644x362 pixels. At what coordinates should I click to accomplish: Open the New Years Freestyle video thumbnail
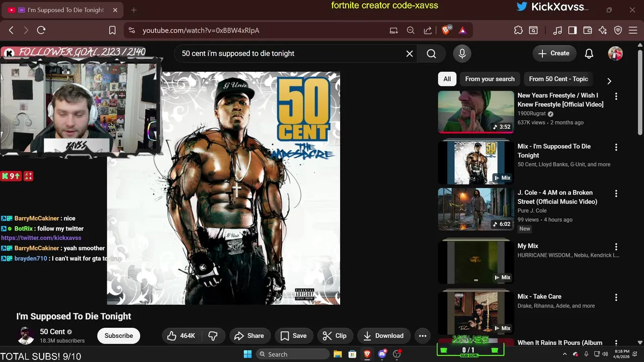coord(476,112)
